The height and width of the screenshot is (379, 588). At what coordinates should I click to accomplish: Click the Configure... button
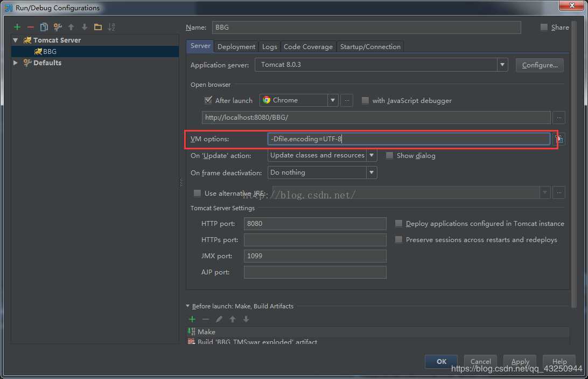click(x=540, y=65)
